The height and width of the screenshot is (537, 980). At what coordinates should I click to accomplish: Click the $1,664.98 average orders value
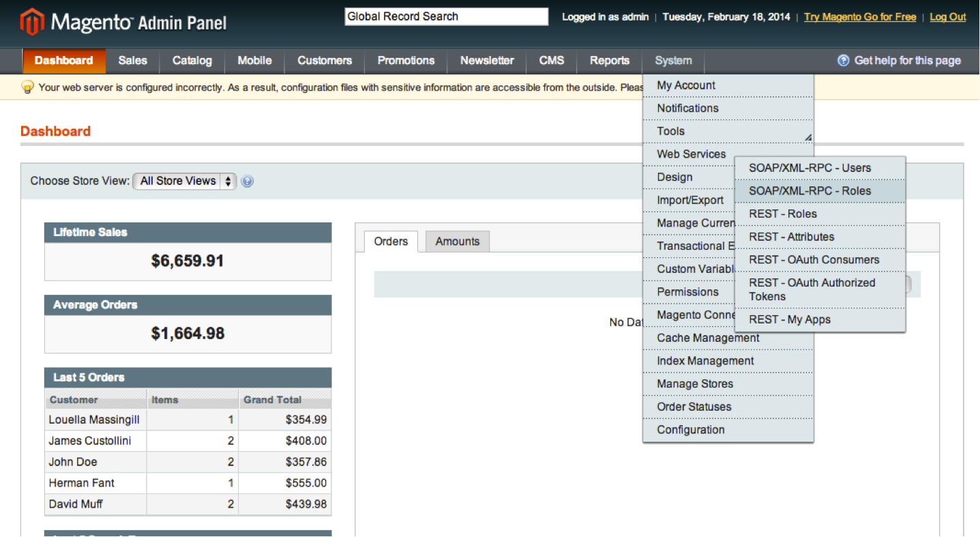pos(188,334)
